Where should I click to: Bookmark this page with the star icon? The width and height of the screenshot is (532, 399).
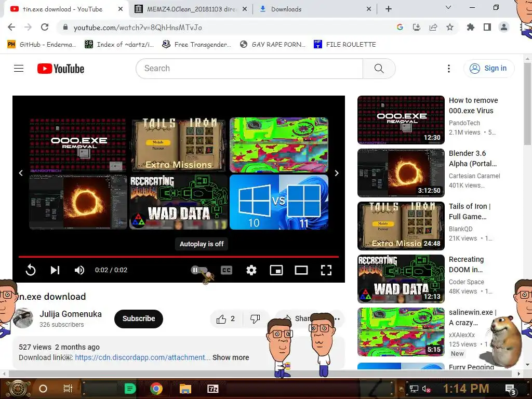450,27
